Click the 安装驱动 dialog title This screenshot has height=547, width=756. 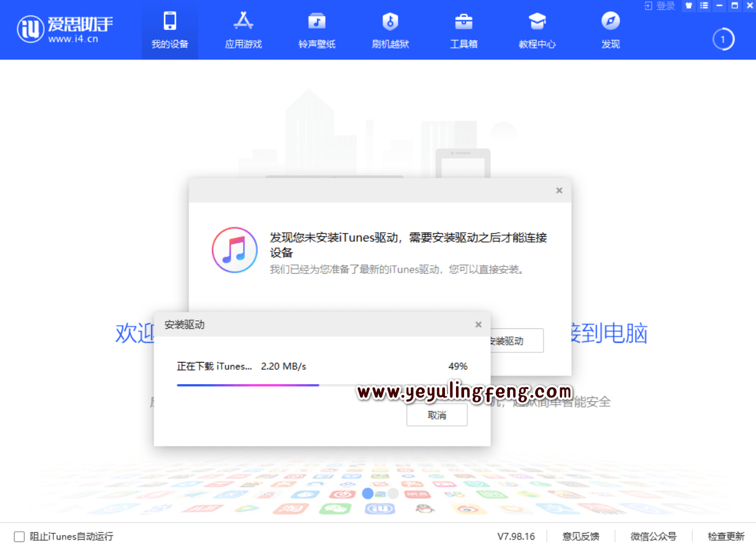(184, 325)
